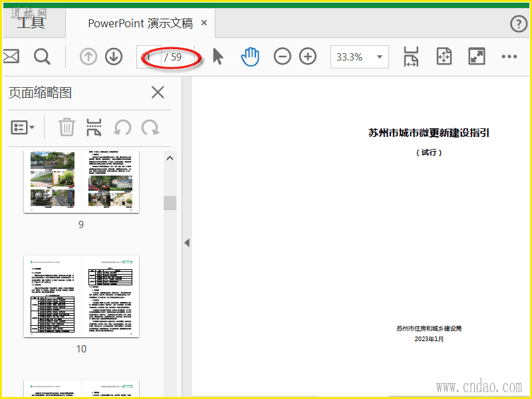Open thumbnail panel options dropdown
Screen dimensions: 532x399
pyautogui.click(x=23, y=128)
